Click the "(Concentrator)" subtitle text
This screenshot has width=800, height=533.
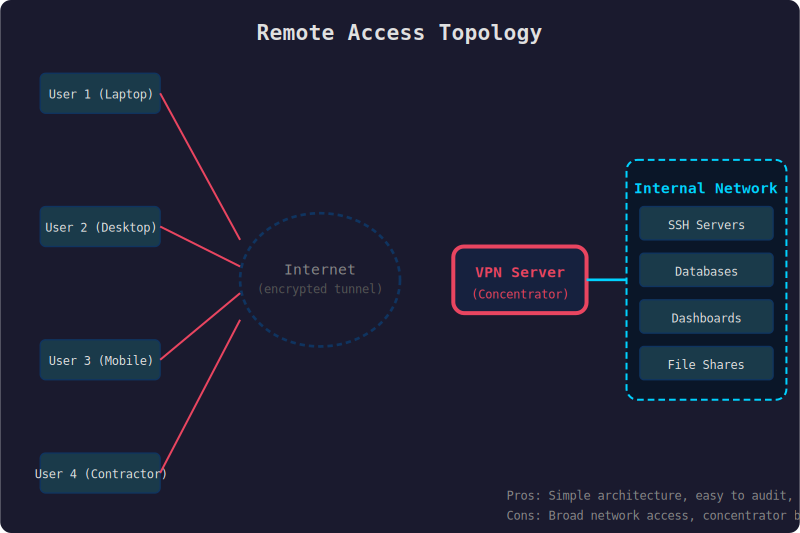tap(520, 294)
